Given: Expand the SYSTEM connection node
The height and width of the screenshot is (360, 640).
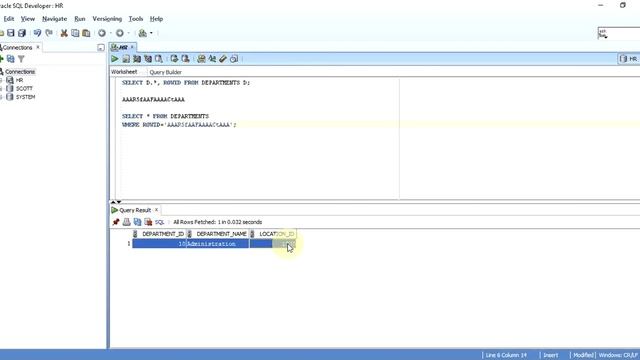Looking at the screenshot, I should click(1, 97).
